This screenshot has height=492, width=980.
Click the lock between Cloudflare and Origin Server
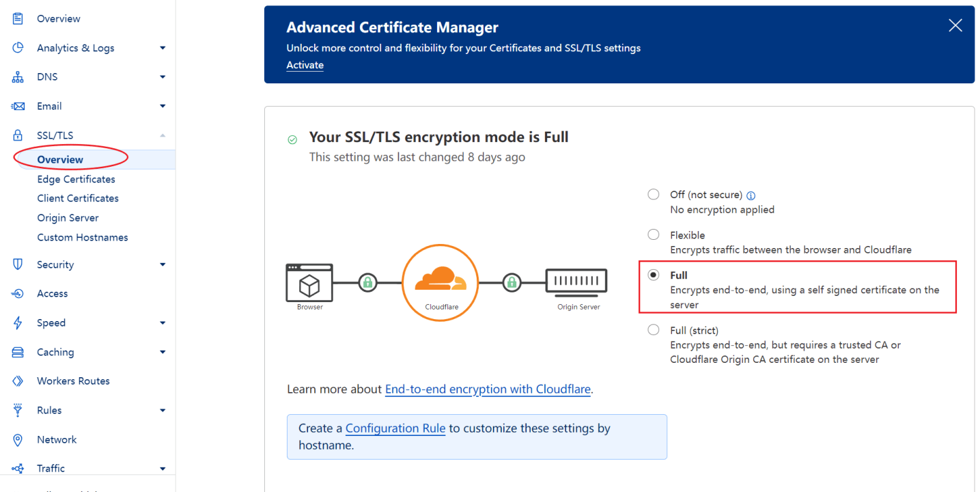tap(511, 282)
